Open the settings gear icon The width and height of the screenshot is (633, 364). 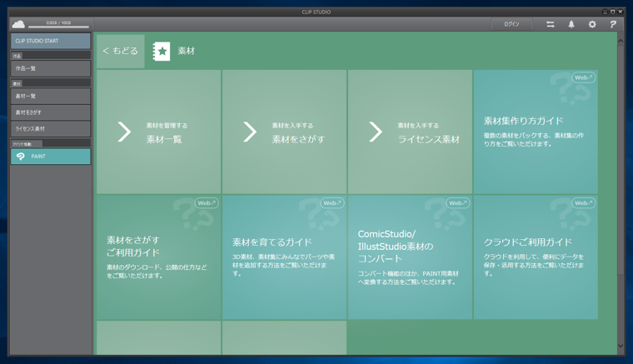point(592,24)
